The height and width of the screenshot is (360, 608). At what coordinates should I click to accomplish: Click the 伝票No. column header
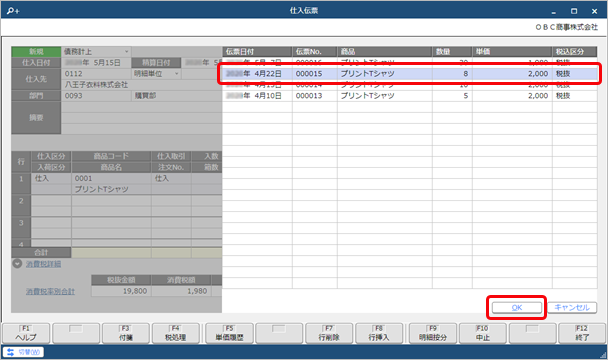314,52
